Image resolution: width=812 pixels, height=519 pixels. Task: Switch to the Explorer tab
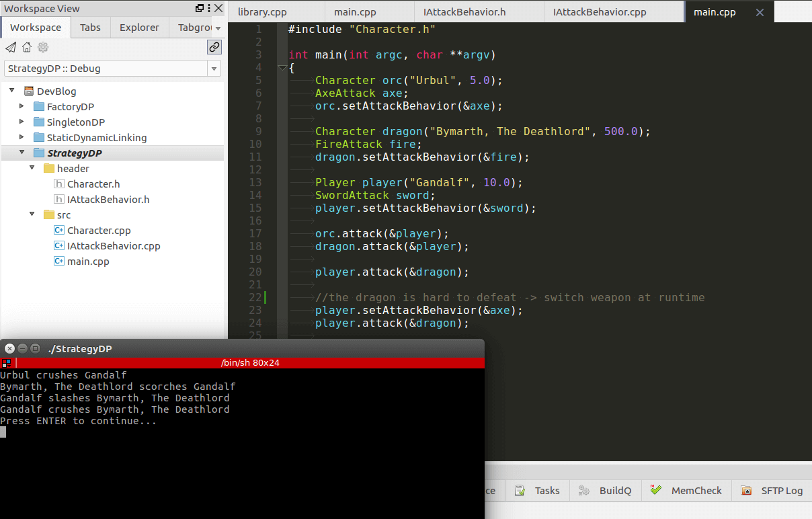139,28
